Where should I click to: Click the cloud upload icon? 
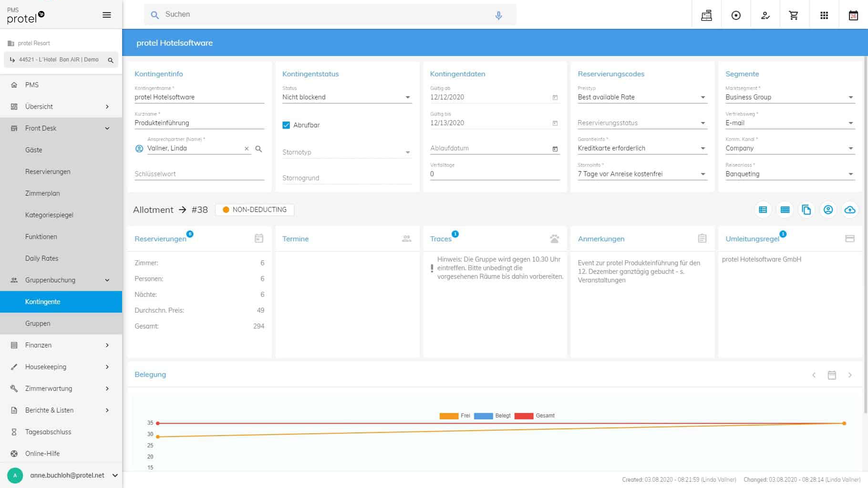850,210
